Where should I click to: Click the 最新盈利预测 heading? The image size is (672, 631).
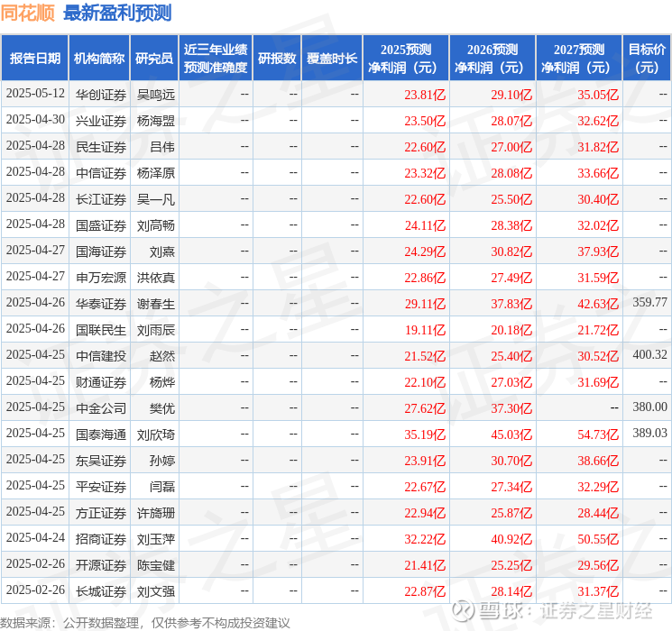pyautogui.click(x=117, y=13)
